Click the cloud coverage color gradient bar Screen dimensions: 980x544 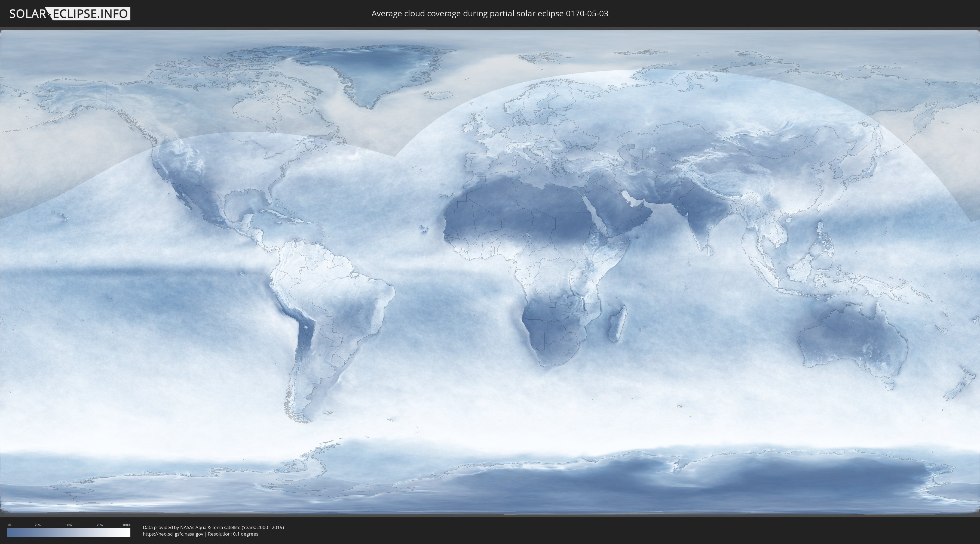pos(69,533)
